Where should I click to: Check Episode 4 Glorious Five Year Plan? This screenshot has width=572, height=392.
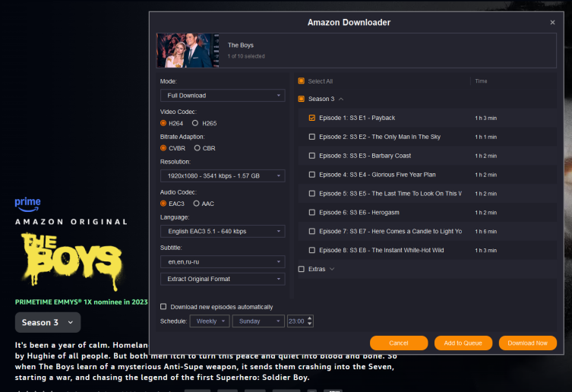pyautogui.click(x=312, y=175)
